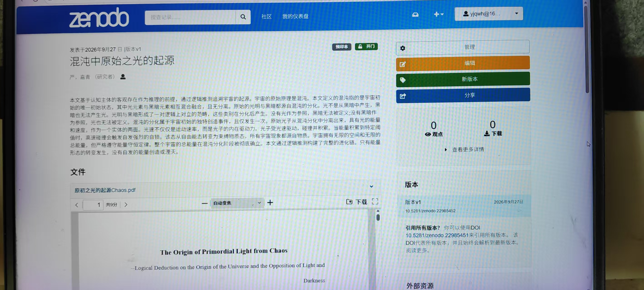This screenshot has height=290, width=644.
Task: Zoom in the PDF with plus icon
Action: pyautogui.click(x=270, y=202)
